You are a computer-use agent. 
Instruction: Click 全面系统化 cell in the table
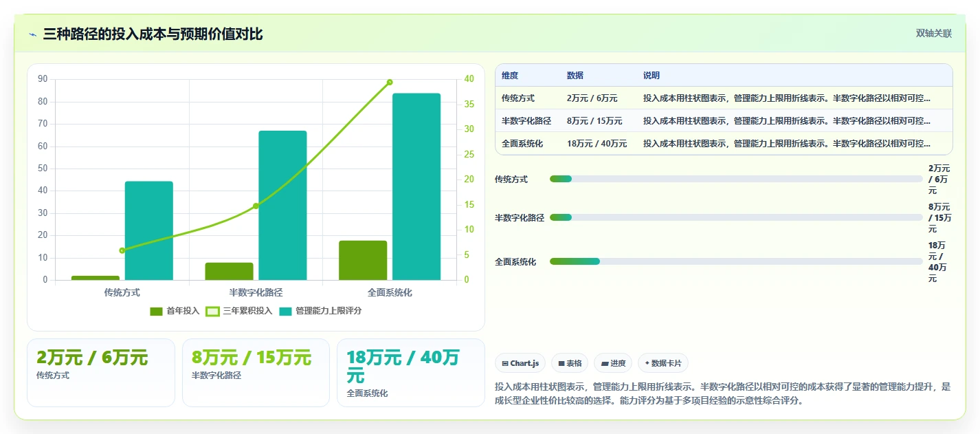pos(522,144)
